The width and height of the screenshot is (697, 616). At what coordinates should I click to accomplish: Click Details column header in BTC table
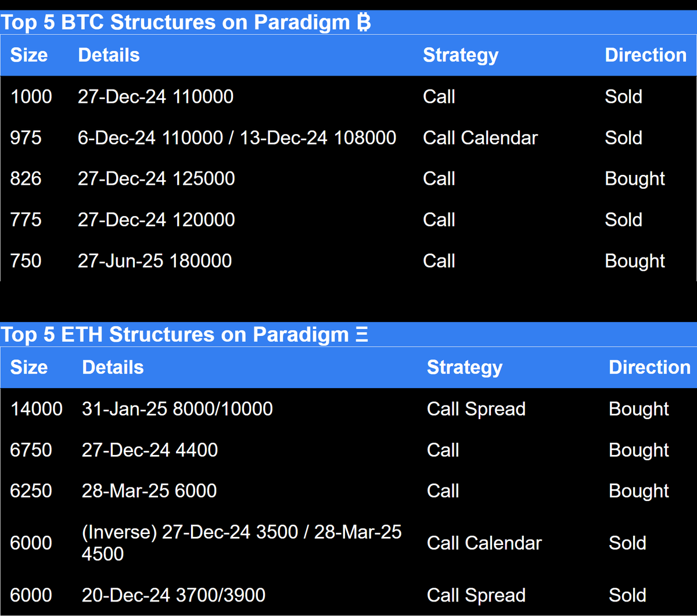[109, 55]
